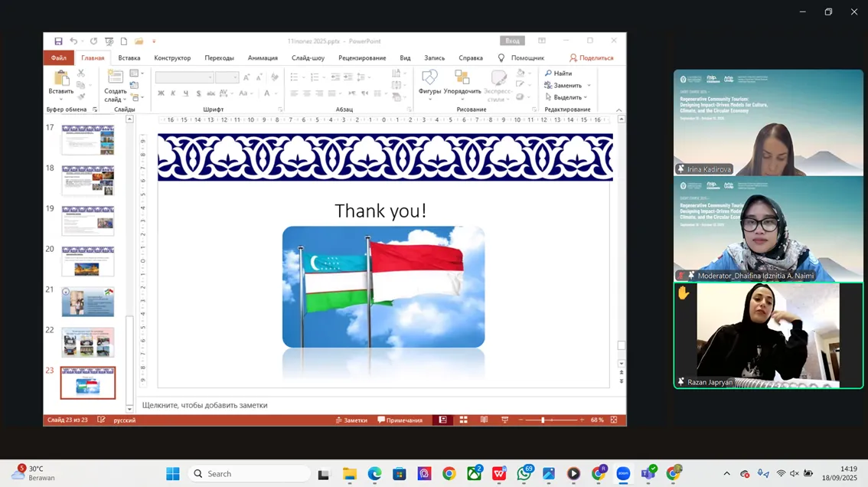
Task: Open the Фигуры shapes gallery
Action: tap(429, 78)
